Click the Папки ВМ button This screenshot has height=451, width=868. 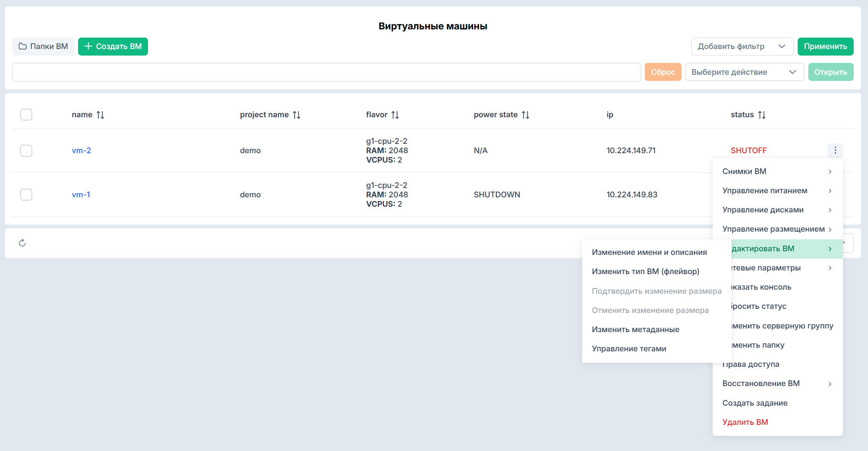[x=43, y=47]
